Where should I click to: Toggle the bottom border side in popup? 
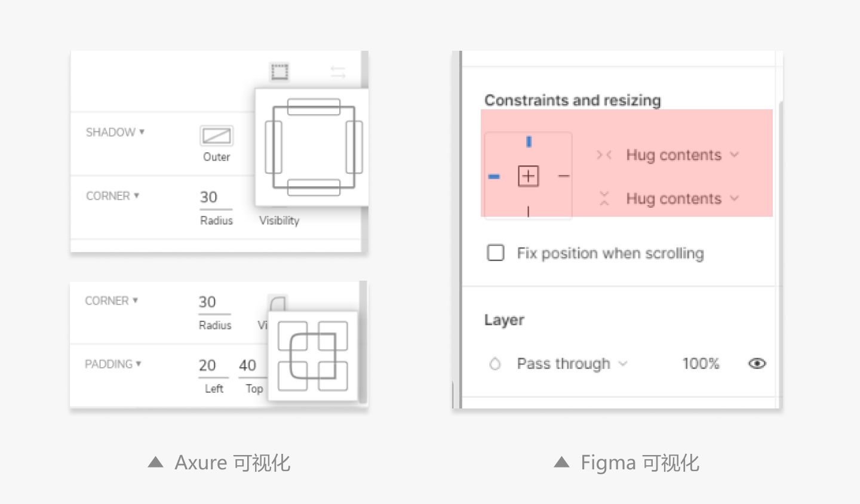[314, 187]
